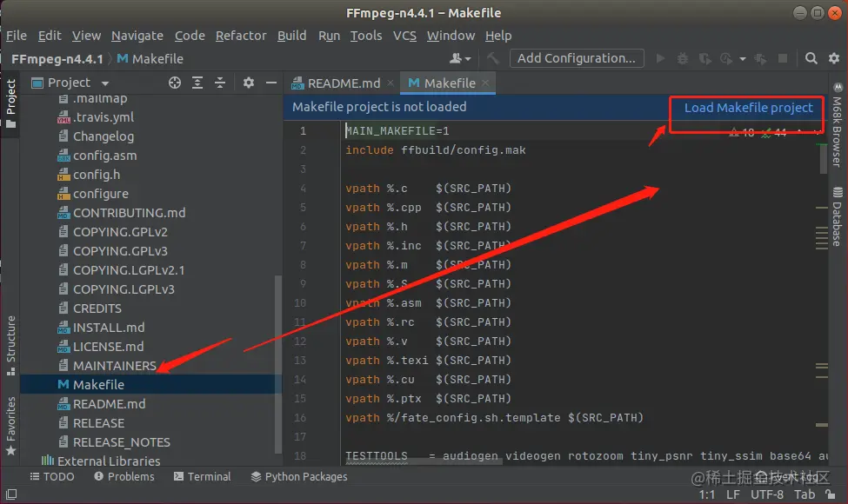Click concurrent run icon next to Stop
Image resolution: width=848 pixels, height=504 pixels.
(x=760, y=58)
